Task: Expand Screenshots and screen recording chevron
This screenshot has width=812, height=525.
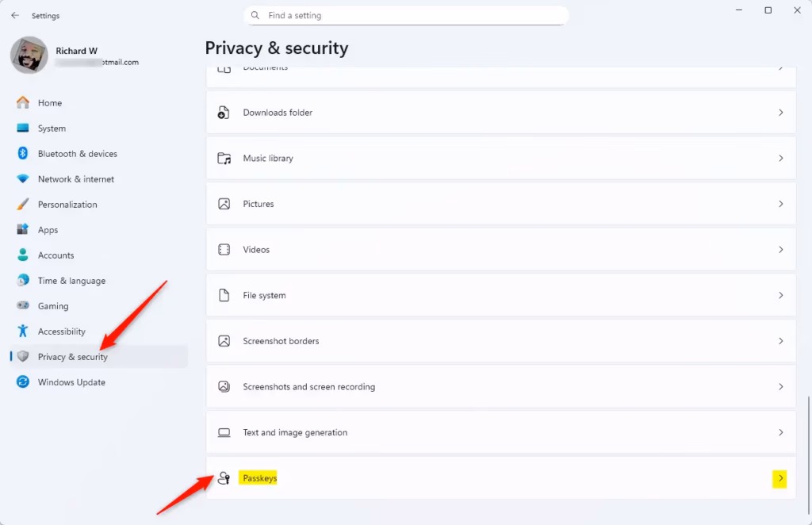Action: pos(779,386)
